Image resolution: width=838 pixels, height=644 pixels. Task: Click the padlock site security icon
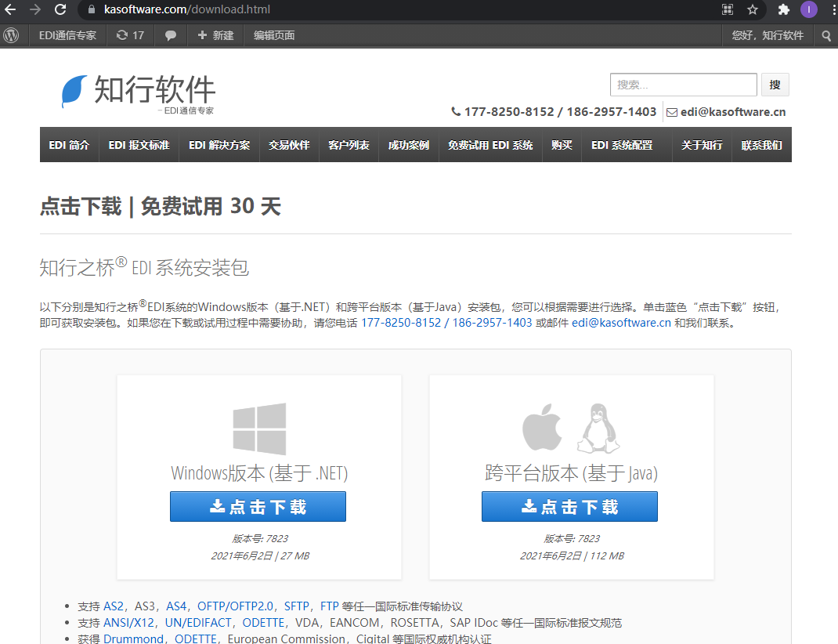click(x=92, y=9)
